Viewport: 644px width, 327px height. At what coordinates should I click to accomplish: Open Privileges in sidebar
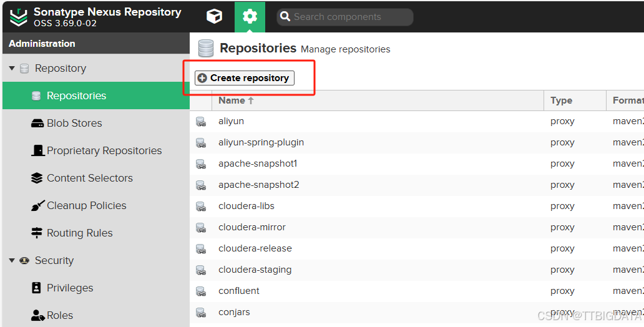click(x=96, y=288)
